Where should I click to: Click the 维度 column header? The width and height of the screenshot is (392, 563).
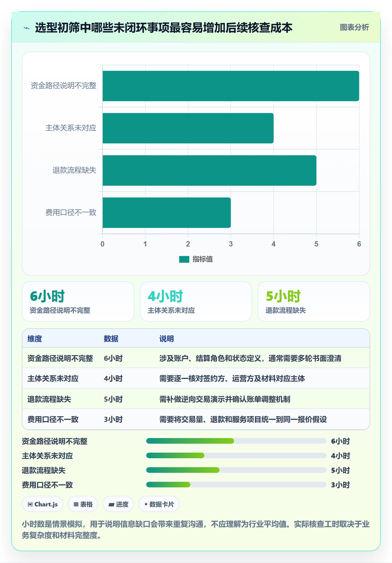[35, 339]
